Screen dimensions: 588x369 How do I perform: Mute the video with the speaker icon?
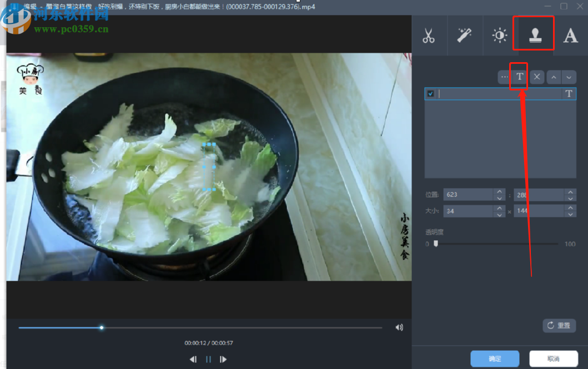pos(399,327)
